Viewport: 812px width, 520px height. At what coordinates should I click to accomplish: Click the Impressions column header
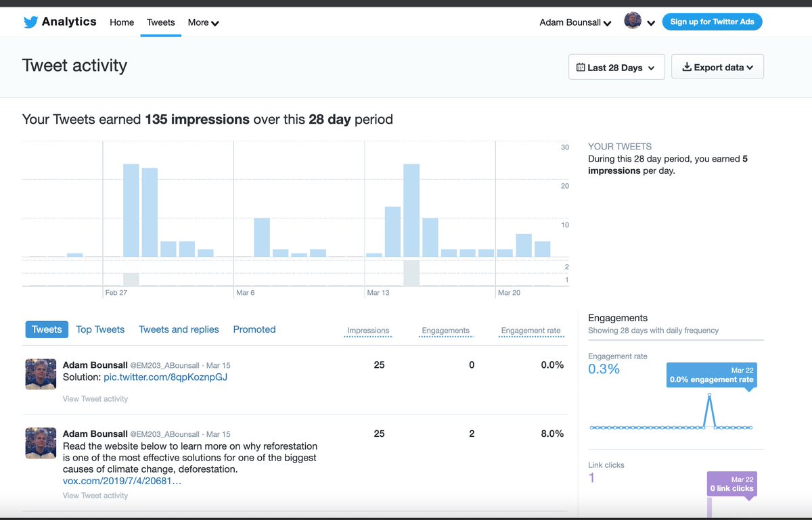point(368,331)
